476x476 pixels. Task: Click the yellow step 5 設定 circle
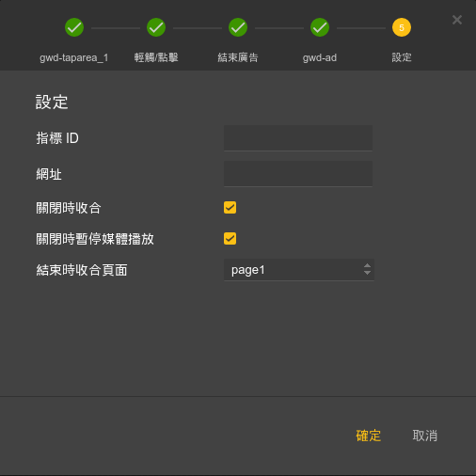402,27
